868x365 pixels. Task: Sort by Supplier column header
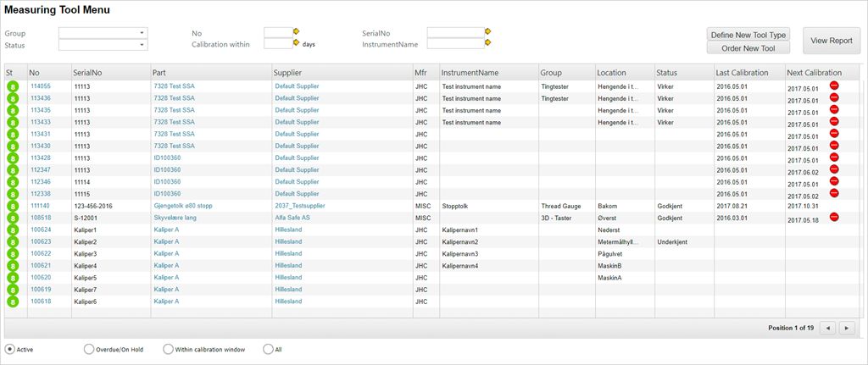[x=288, y=73]
